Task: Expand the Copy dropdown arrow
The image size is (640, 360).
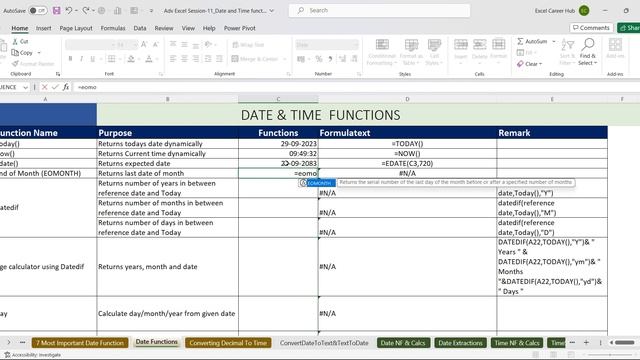Action: (x=39, y=53)
